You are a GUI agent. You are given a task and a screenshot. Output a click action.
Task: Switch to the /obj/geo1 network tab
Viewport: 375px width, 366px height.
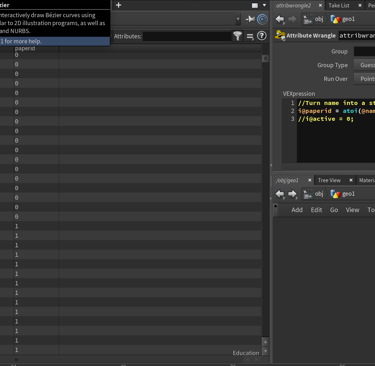pos(287,180)
